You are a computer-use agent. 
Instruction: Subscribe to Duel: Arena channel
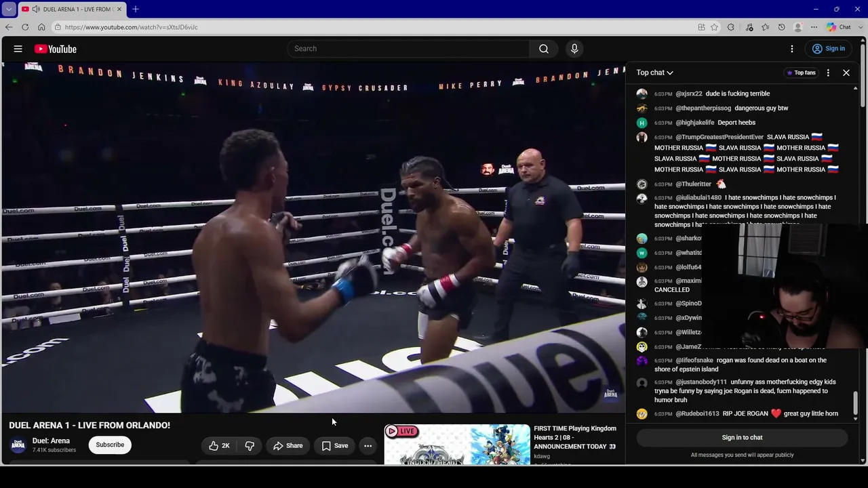[110, 445]
